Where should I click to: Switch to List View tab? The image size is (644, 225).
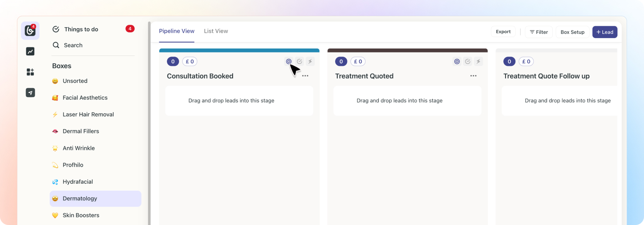tap(216, 31)
